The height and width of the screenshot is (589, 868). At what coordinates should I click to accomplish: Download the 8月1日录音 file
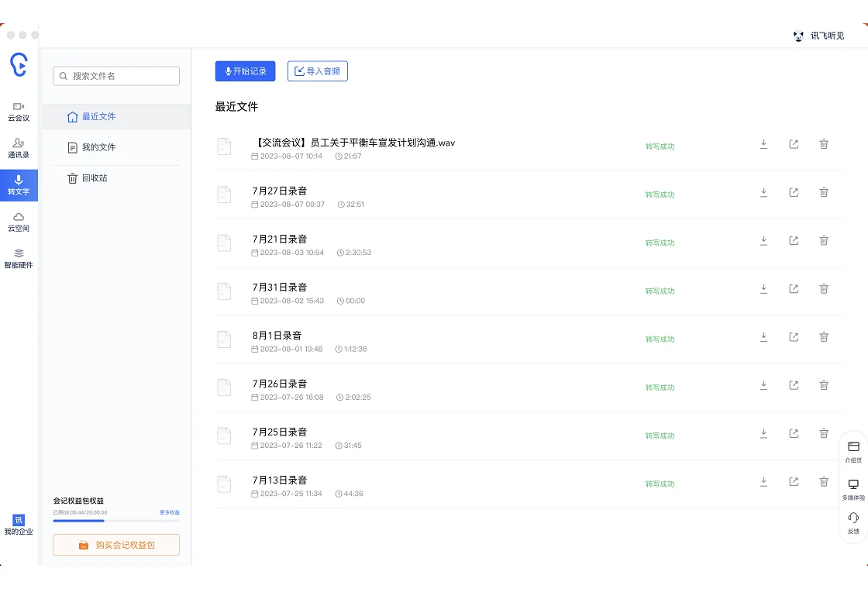click(x=763, y=336)
